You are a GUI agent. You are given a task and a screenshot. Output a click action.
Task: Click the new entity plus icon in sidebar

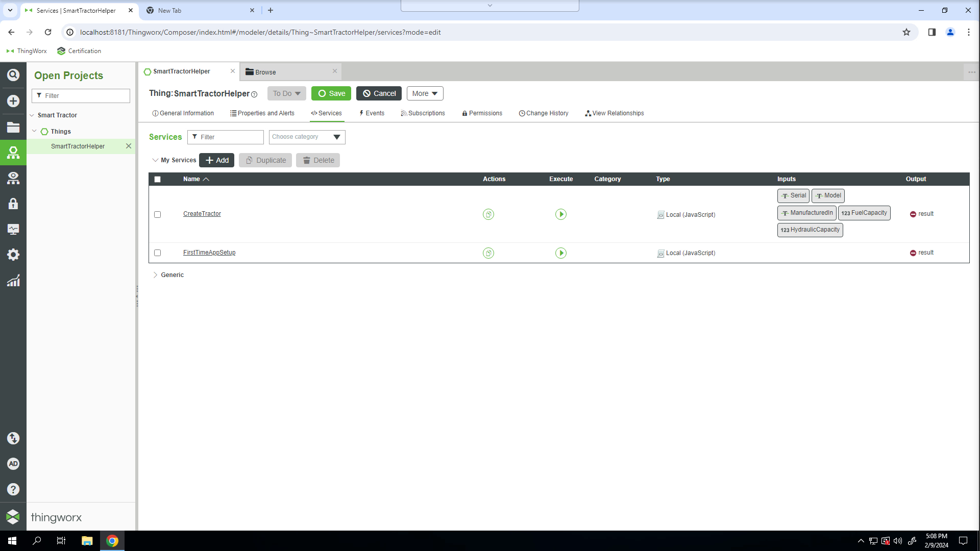coord(13,101)
